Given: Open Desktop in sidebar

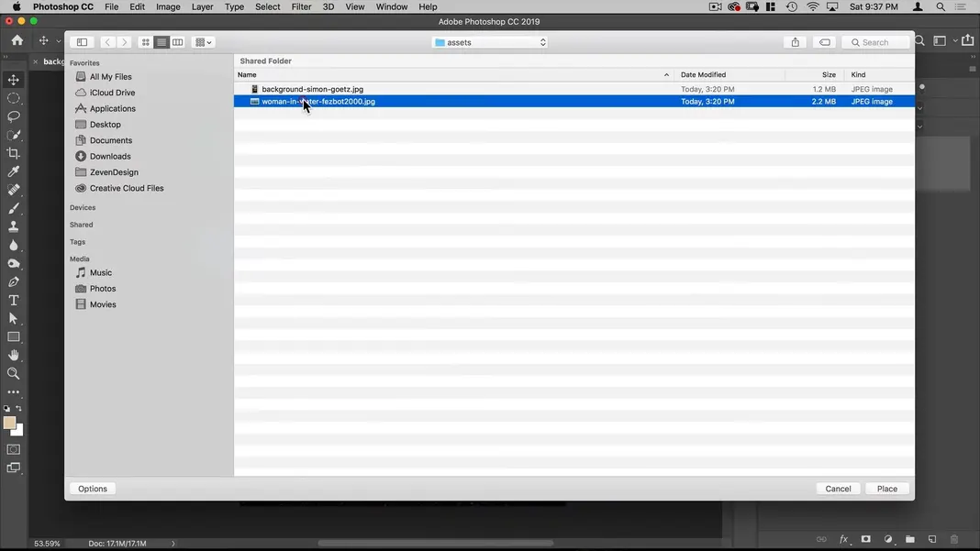Looking at the screenshot, I should (x=105, y=125).
